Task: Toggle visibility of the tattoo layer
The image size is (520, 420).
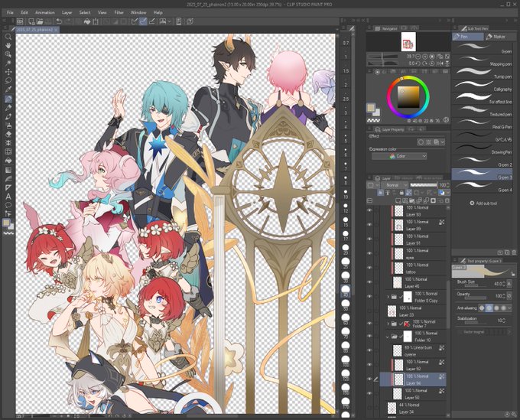Action: (x=369, y=268)
